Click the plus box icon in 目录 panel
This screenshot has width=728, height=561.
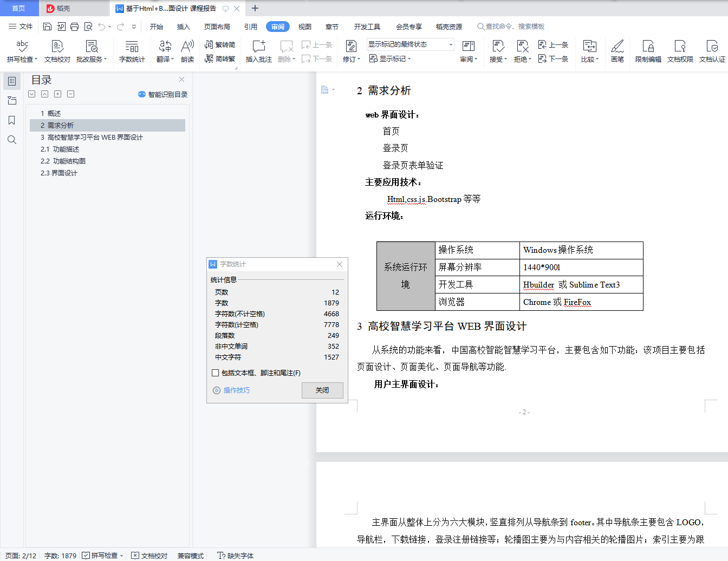(57, 94)
